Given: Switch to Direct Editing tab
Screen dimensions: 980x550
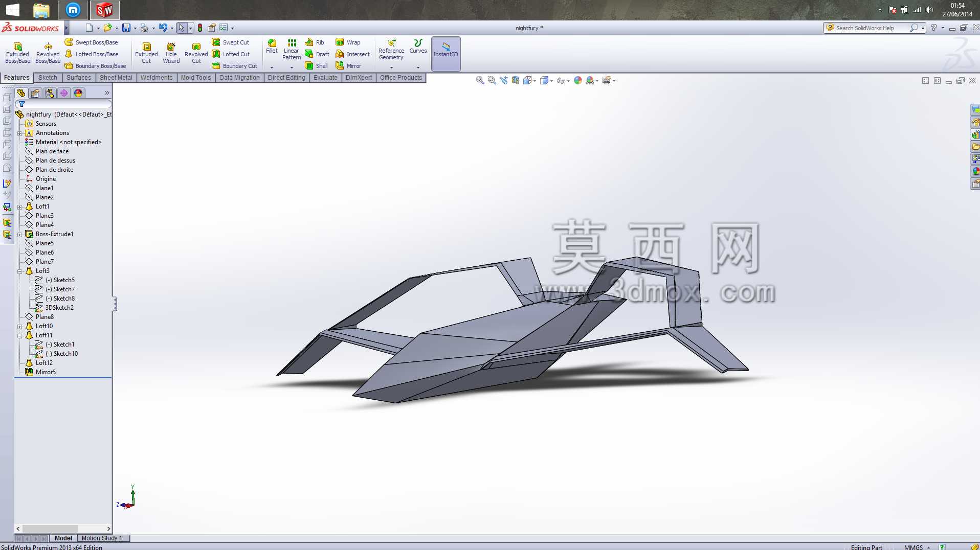Looking at the screenshot, I should coord(286,78).
